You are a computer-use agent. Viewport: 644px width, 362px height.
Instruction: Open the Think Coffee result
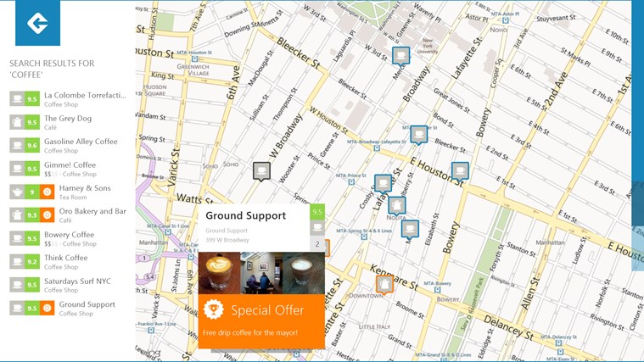(x=65, y=258)
